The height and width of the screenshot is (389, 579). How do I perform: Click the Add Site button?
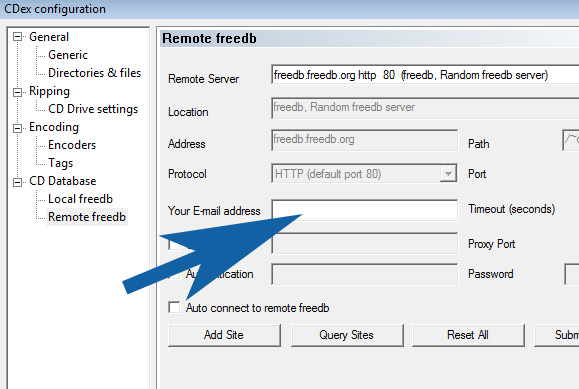(x=224, y=335)
